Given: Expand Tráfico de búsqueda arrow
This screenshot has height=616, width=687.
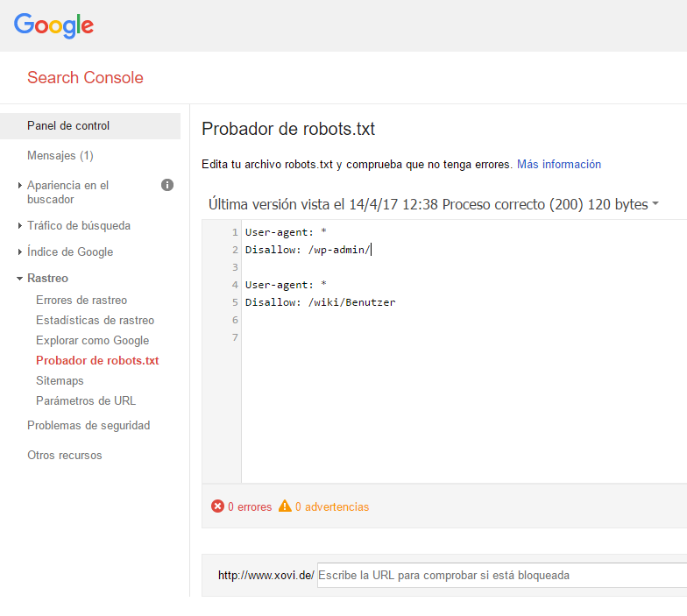Looking at the screenshot, I should tap(19, 226).
